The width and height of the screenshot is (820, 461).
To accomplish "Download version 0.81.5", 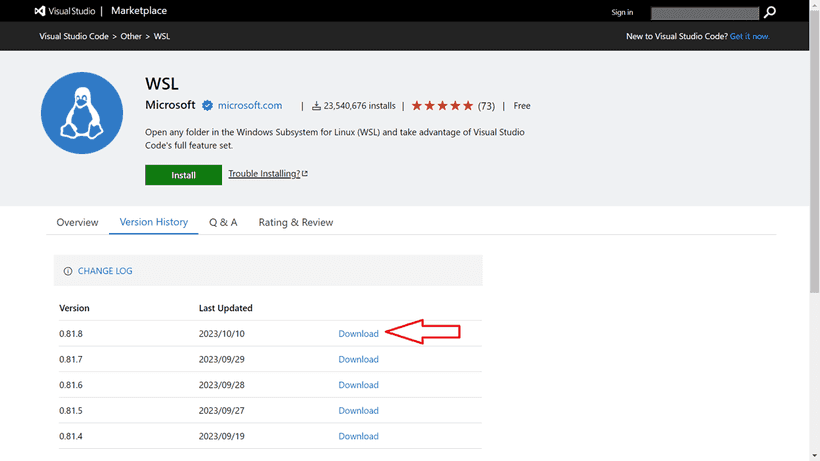I will click(x=358, y=410).
